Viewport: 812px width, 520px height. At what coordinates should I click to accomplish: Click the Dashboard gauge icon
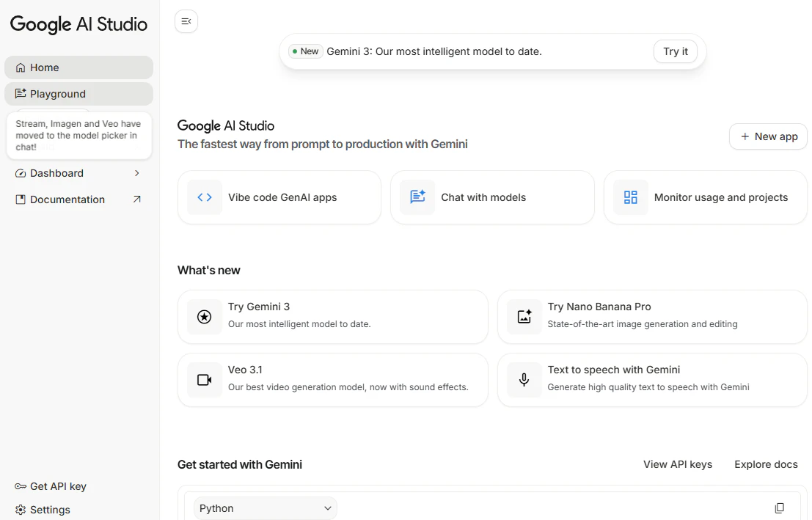tap(21, 174)
